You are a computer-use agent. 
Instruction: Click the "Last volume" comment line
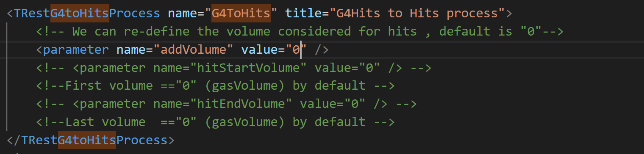coord(216,123)
